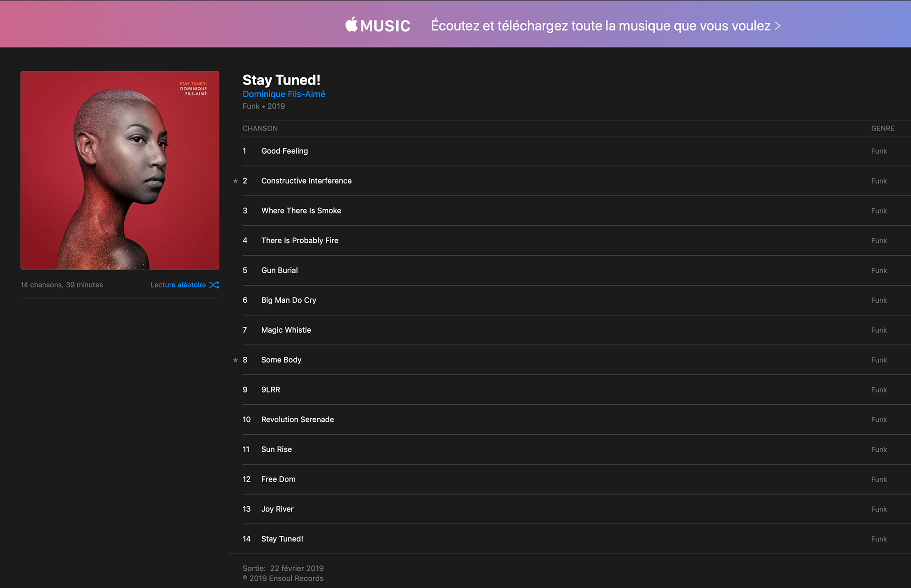This screenshot has width=911, height=588.
Task: Click Lecture aléatoire shuffle link
Action: tap(178, 285)
